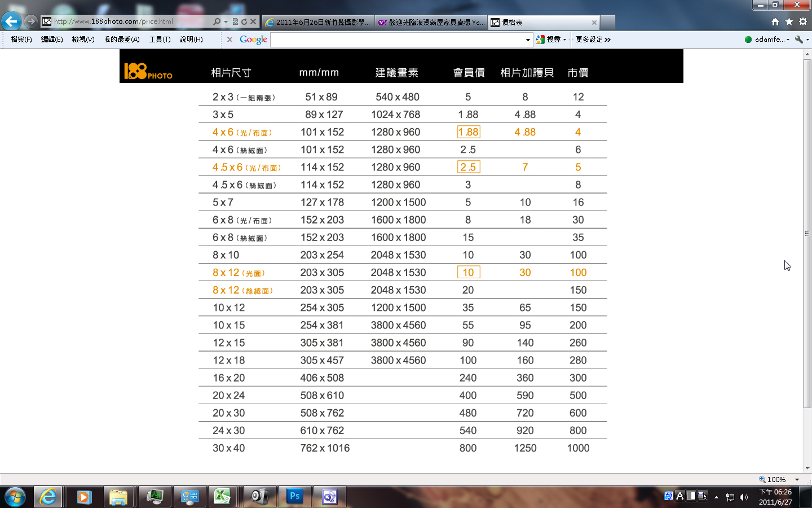812x508 pixels.
Task: Click the vertical page scrollbar thumb
Action: [x=807, y=233]
